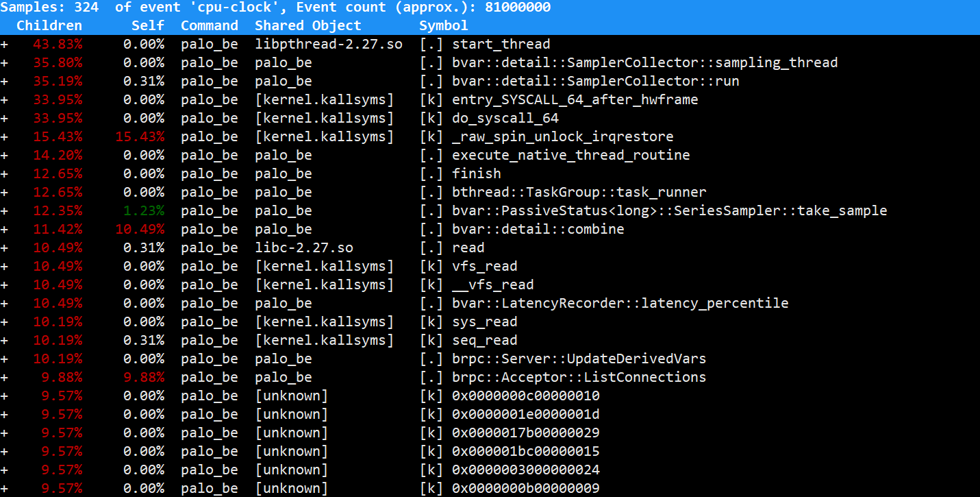Expand the plus sign for do_syscall_64
This screenshot has height=497, width=980.
pos(4,118)
